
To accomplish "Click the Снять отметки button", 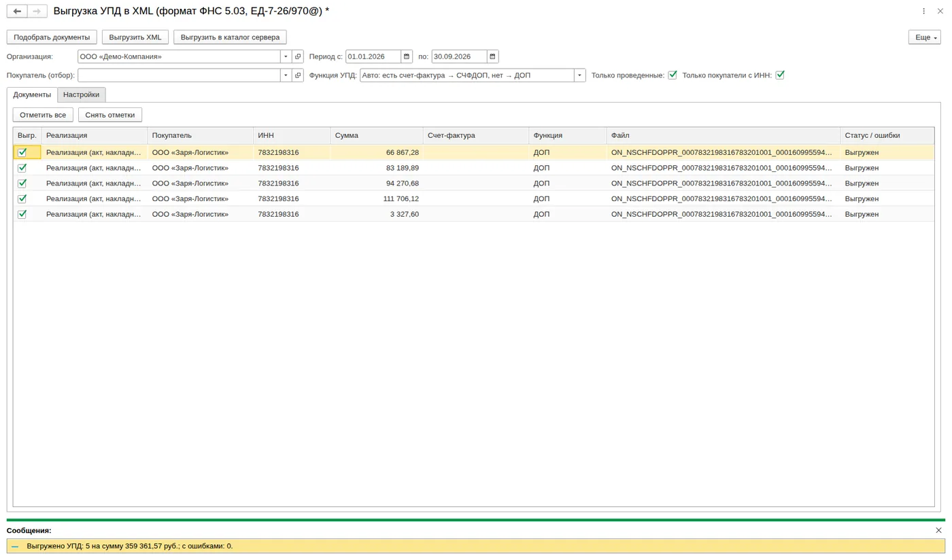I will coord(110,115).
